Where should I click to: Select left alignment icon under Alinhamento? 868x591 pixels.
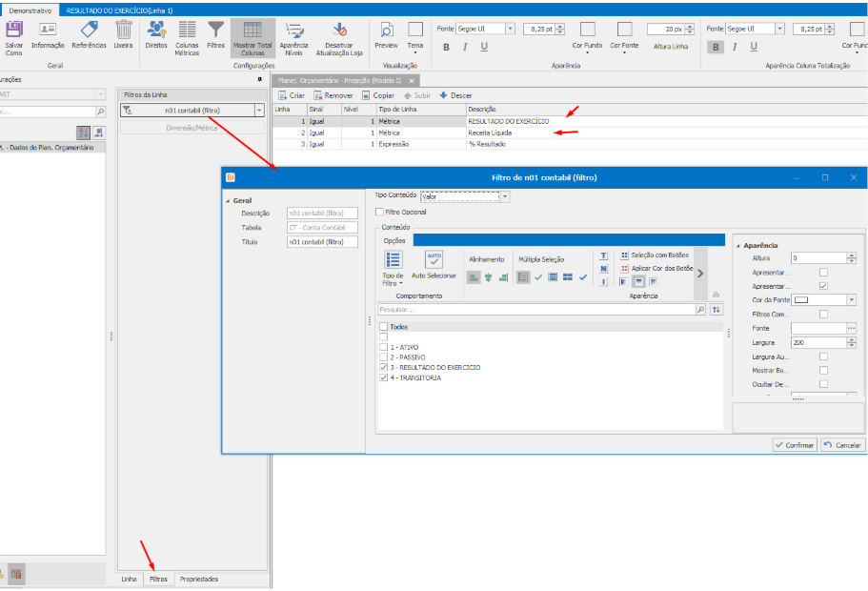point(474,277)
